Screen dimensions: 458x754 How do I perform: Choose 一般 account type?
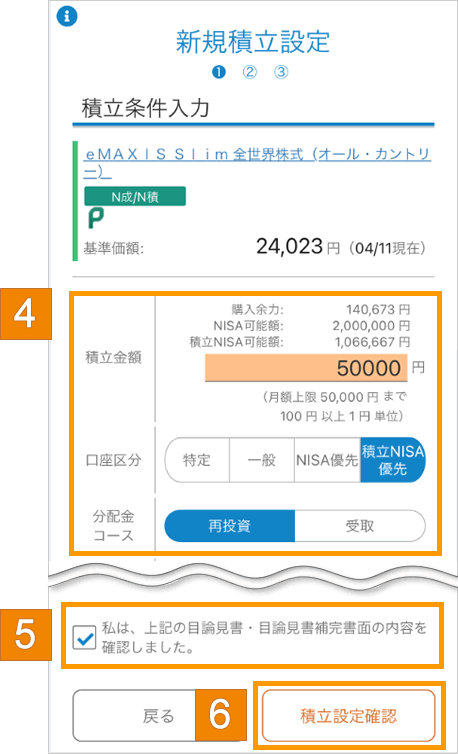tap(262, 460)
